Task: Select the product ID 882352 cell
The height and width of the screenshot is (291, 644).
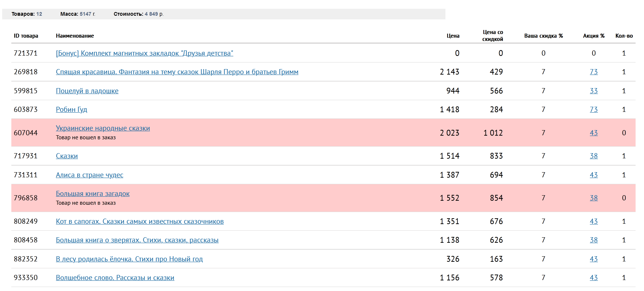Action: [x=26, y=259]
